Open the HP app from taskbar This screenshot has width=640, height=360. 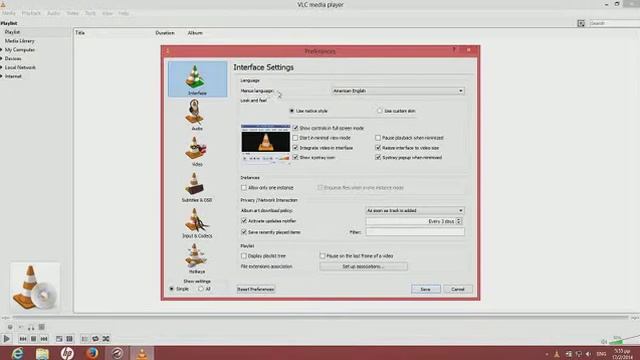tap(67, 353)
